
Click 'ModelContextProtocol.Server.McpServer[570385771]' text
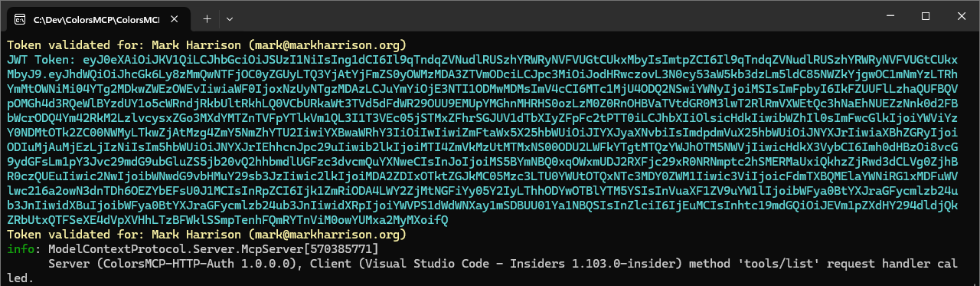point(213,249)
